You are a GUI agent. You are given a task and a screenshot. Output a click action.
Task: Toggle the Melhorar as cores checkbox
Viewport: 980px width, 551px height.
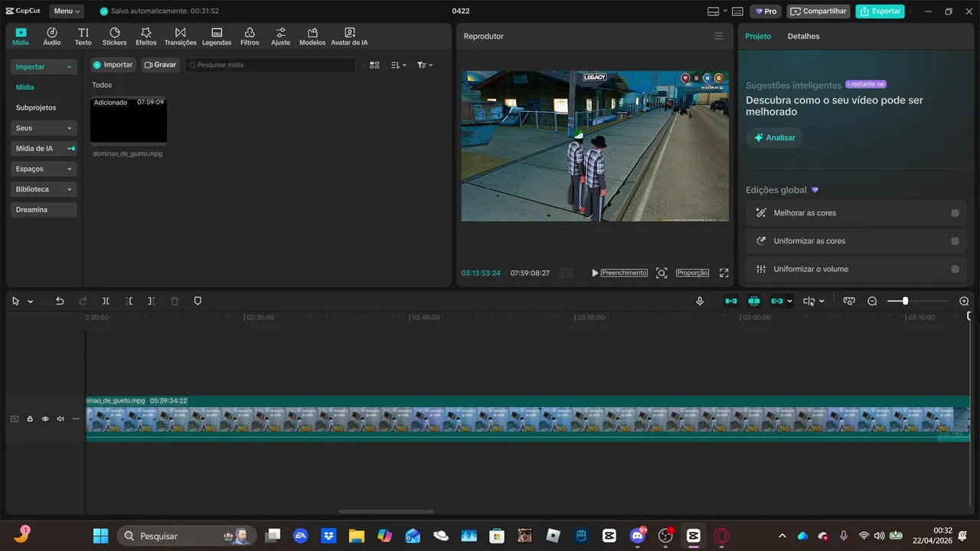point(955,213)
